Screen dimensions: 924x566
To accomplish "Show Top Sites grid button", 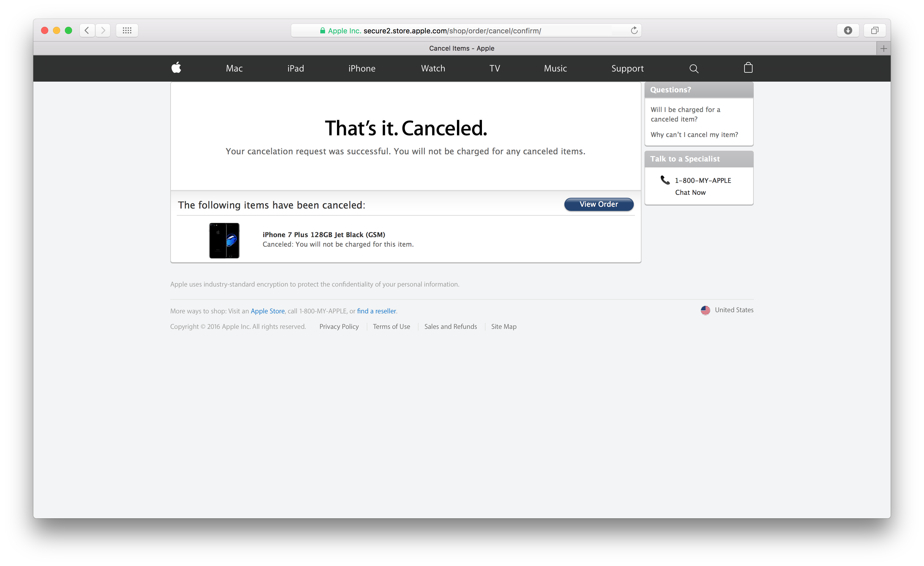I will (127, 30).
